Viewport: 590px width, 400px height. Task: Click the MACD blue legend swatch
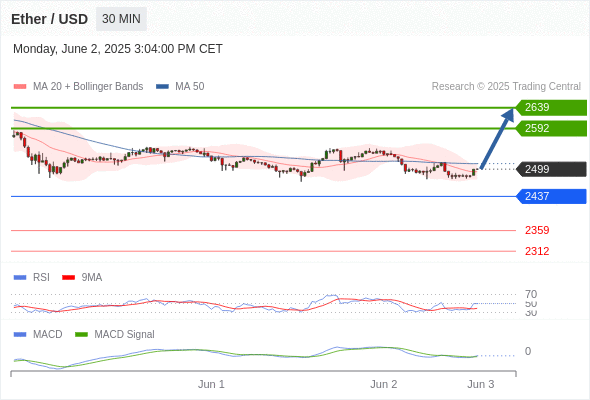point(20,335)
